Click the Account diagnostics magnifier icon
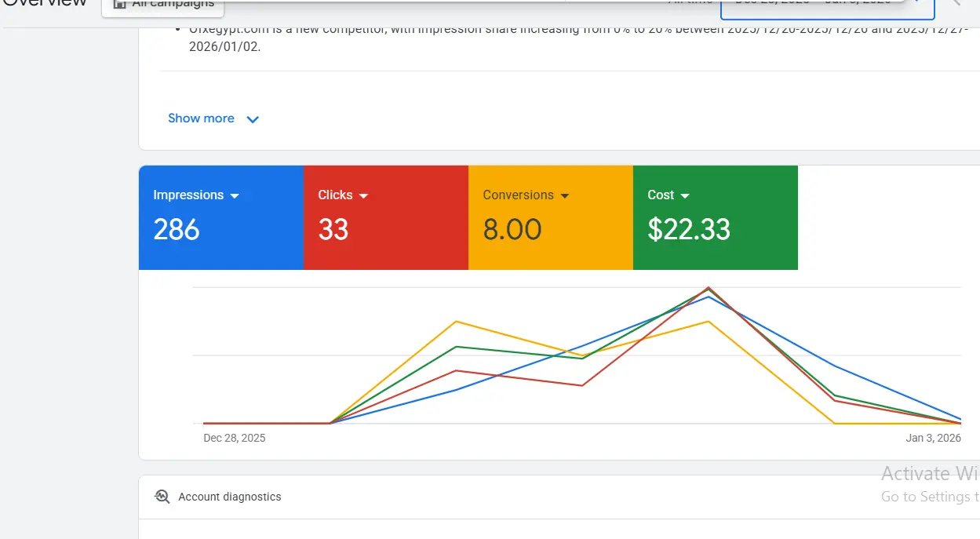This screenshot has height=539, width=980. coord(162,497)
